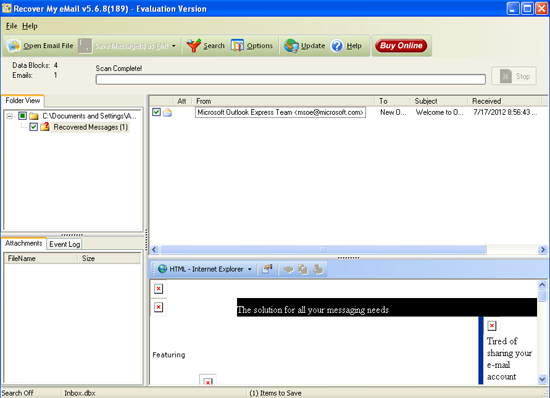Click the Scan Complete progress bar
This screenshot has height=398, width=550.
pyautogui.click(x=290, y=80)
